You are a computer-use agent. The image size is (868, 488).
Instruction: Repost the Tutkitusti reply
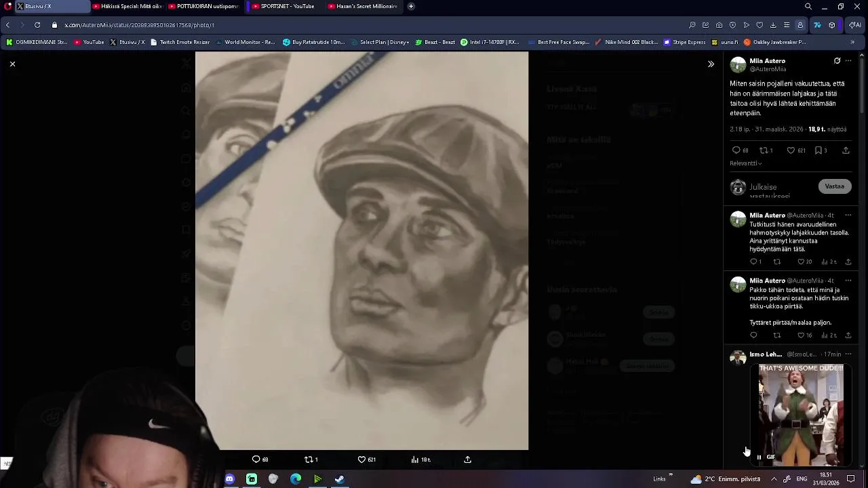777,262
